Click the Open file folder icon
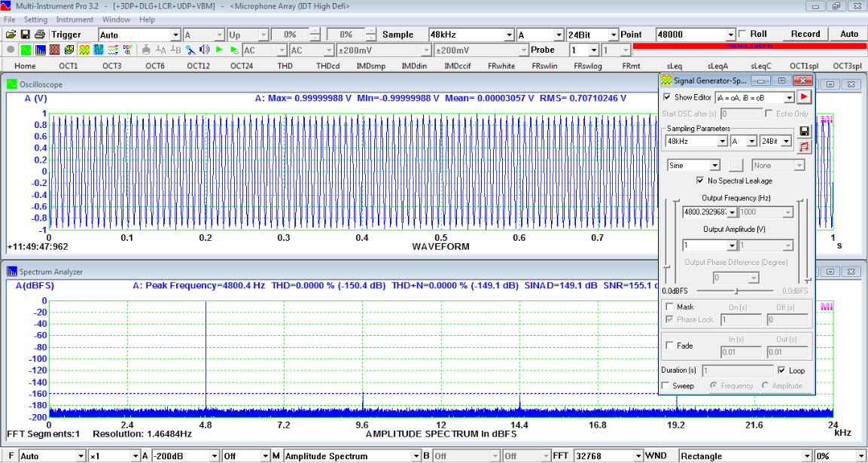The height and width of the screenshot is (463, 868). 11,35
